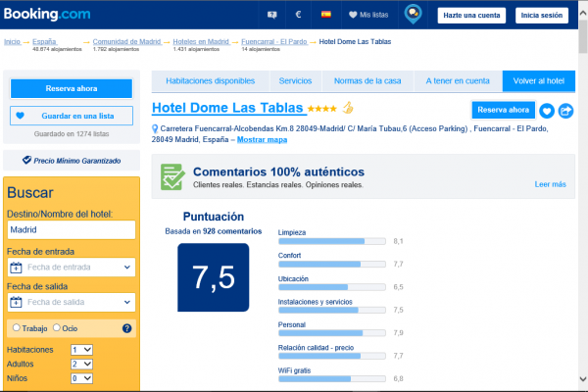This screenshot has width=588, height=392.
Task: Click the 'Instalaciones y servicios' label
Action: [x=315, y=302]
